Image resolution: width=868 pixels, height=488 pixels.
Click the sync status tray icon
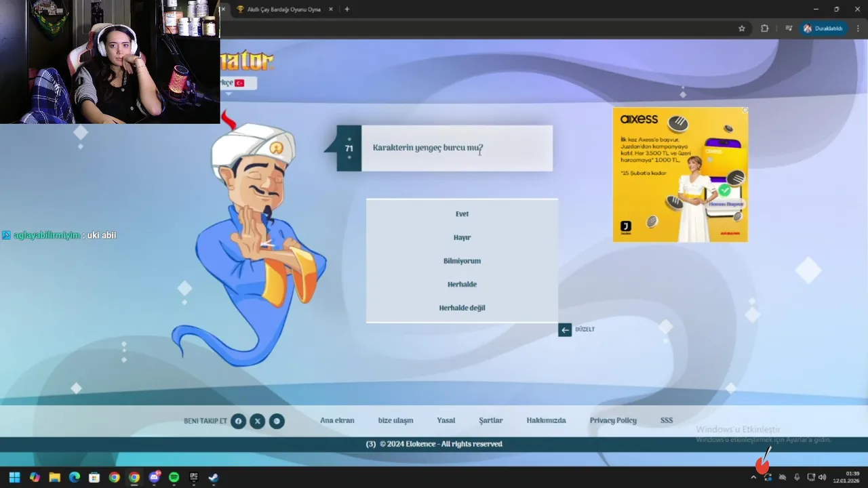tap(768, 477)
